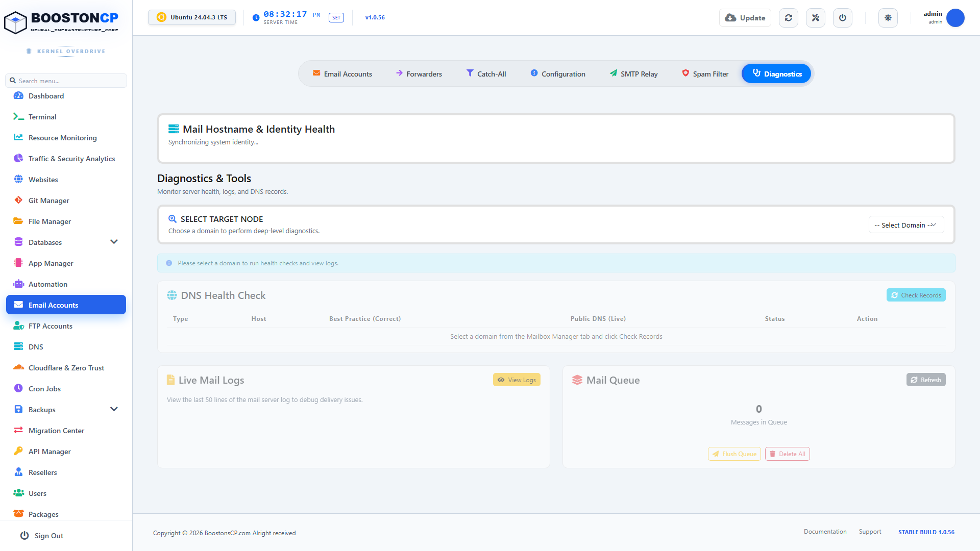Open the Support footer link

point(870,532)
